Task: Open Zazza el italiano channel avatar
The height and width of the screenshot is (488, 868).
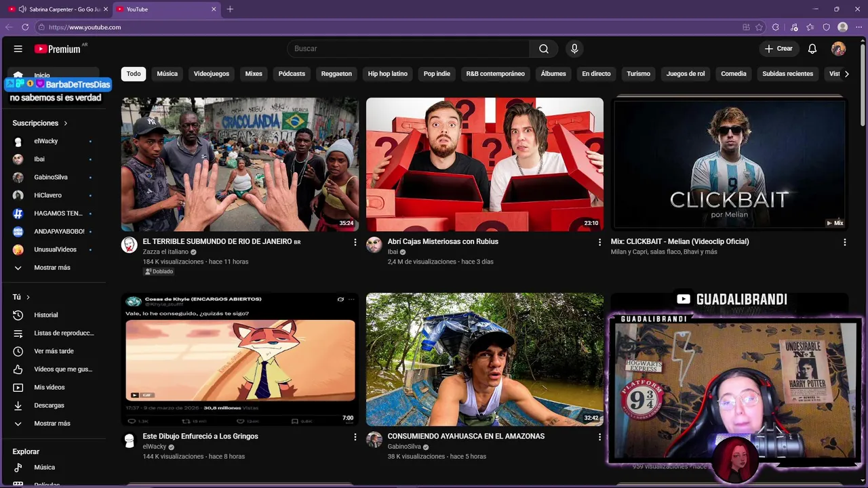Action: [129, 245]
